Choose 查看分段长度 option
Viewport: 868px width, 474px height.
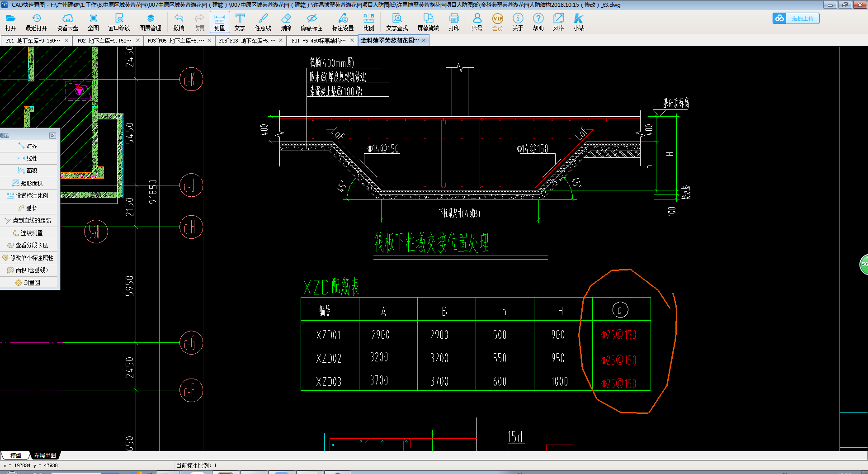(29, 246)
